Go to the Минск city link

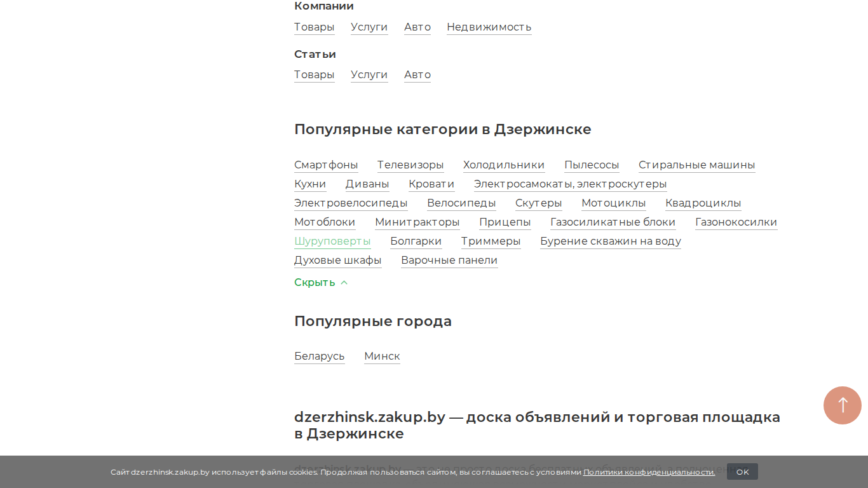(x=382, y=356)
